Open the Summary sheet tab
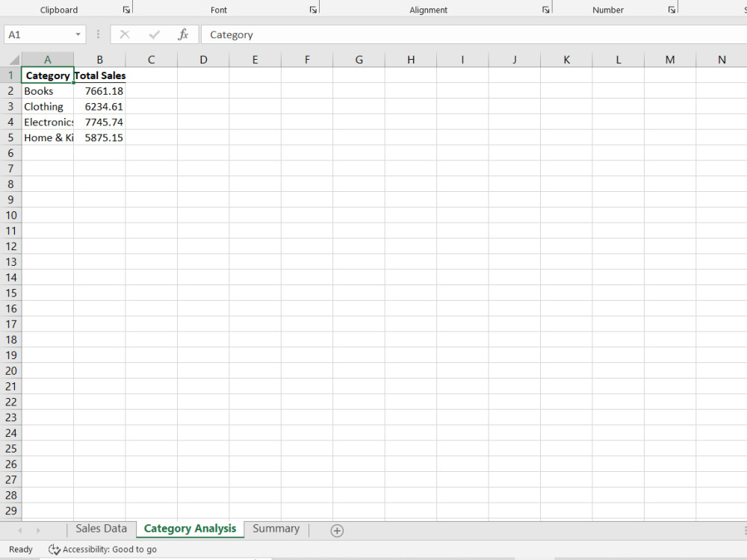747x560 pixels. [x=276, y=529]
